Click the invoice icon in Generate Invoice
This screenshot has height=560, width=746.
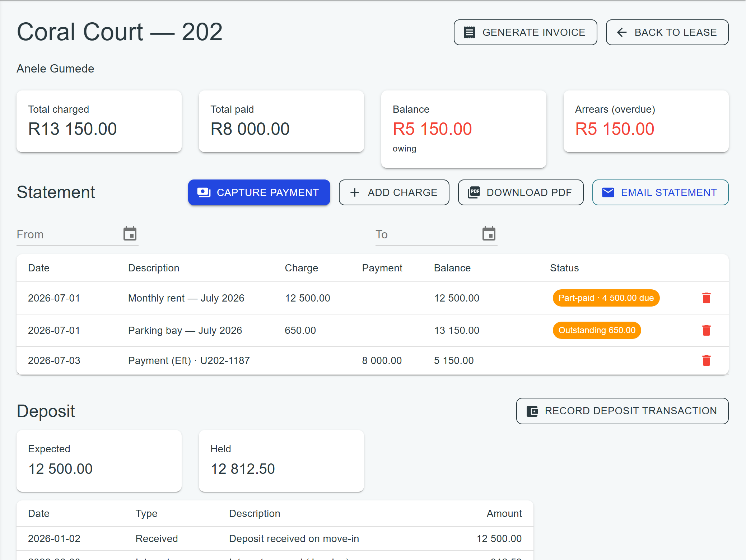(469, 32)
